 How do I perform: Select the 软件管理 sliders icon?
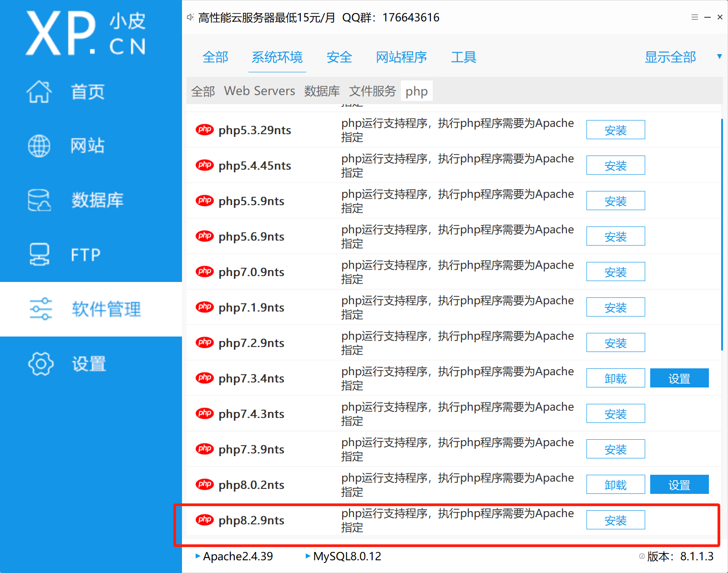coord(41,309)
